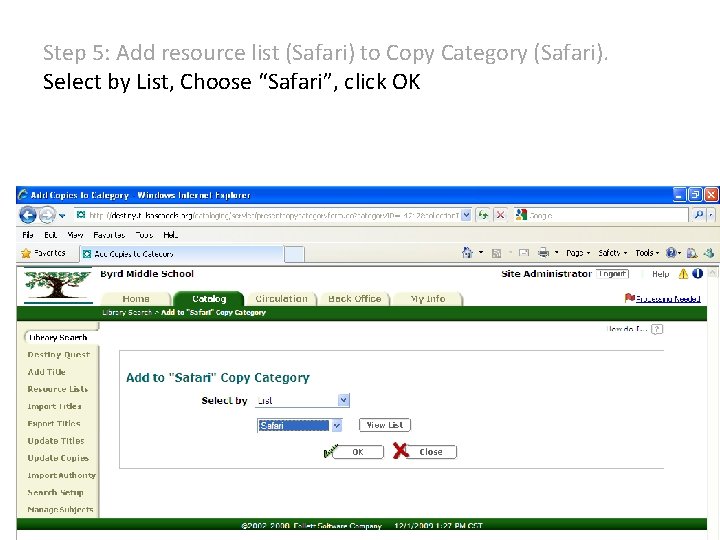Switch to the Home tab

(136, 298)
